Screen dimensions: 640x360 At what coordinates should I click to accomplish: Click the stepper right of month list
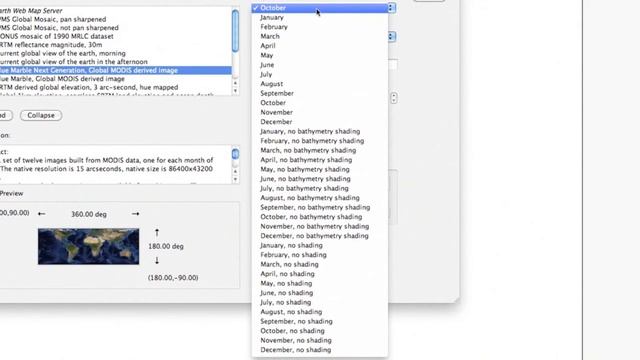click(x=393, y=98)
